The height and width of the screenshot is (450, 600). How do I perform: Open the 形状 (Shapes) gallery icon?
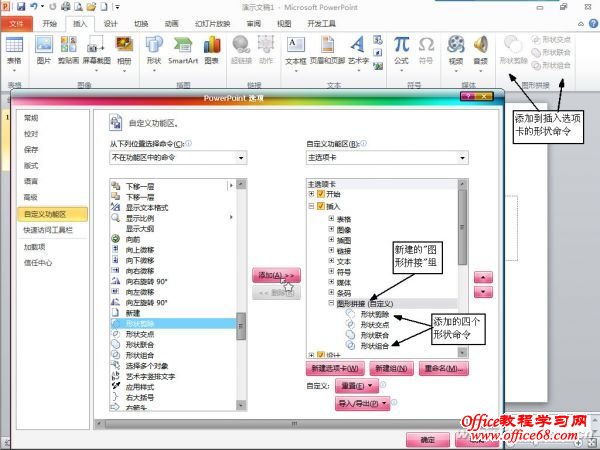click(x=153, y=46)
